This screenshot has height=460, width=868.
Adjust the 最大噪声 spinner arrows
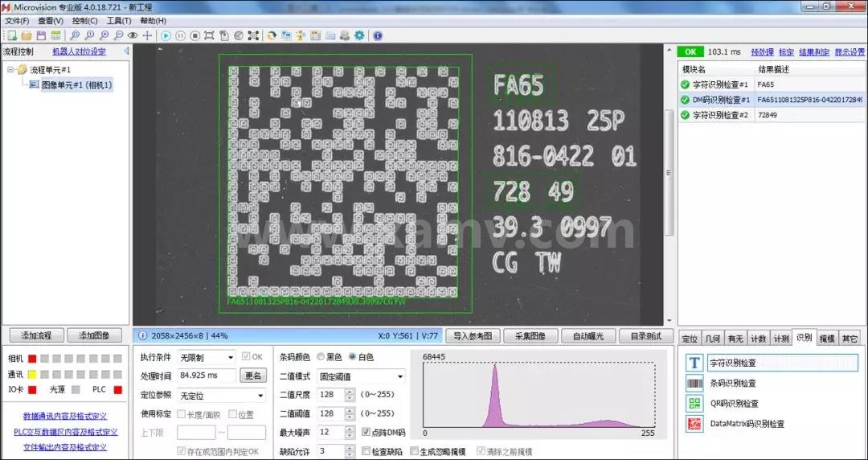click(350, 433)
